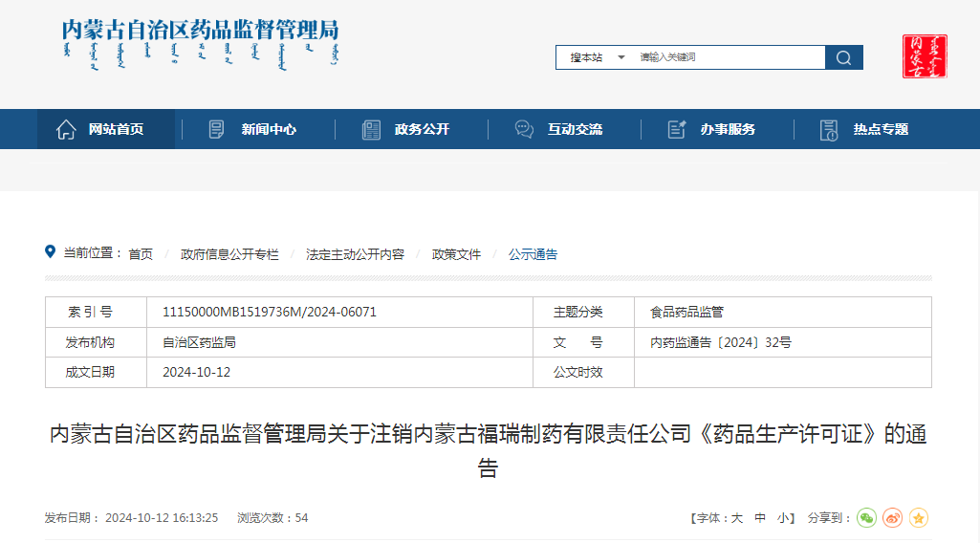Click the 热点专题 clipboard icon
The width and height of the screenshot is (980, 543).
click(829, 130)
